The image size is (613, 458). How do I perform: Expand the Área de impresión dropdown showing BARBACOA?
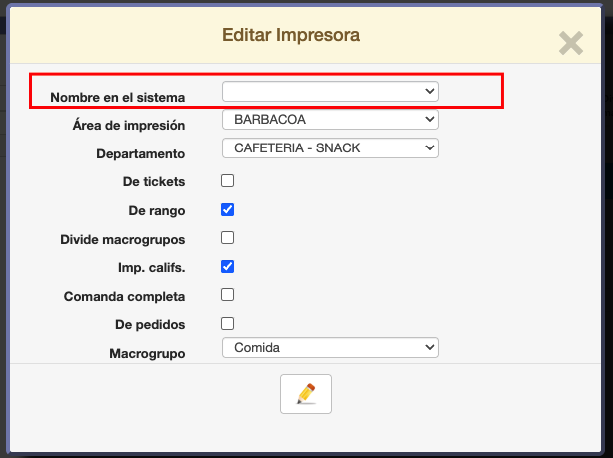[x=330, y=120]
